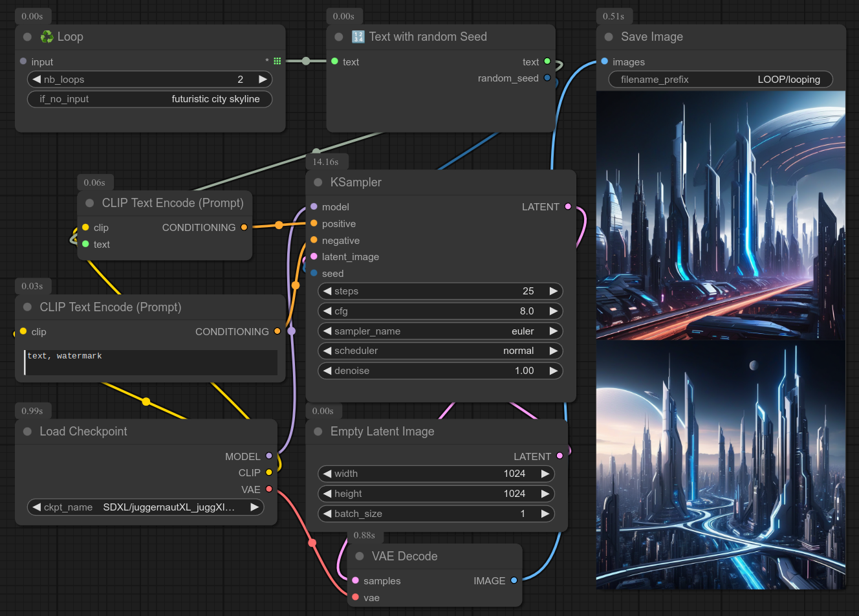Decrease steps value with left arrow
Screen dimensions: 859x616
[327, 291]
